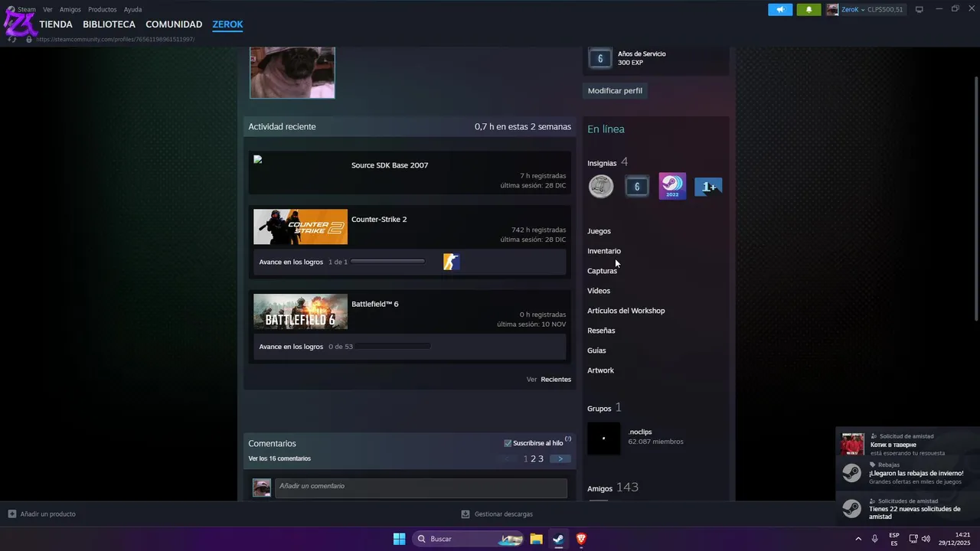Open the Amigos menu

coord(70,9)
